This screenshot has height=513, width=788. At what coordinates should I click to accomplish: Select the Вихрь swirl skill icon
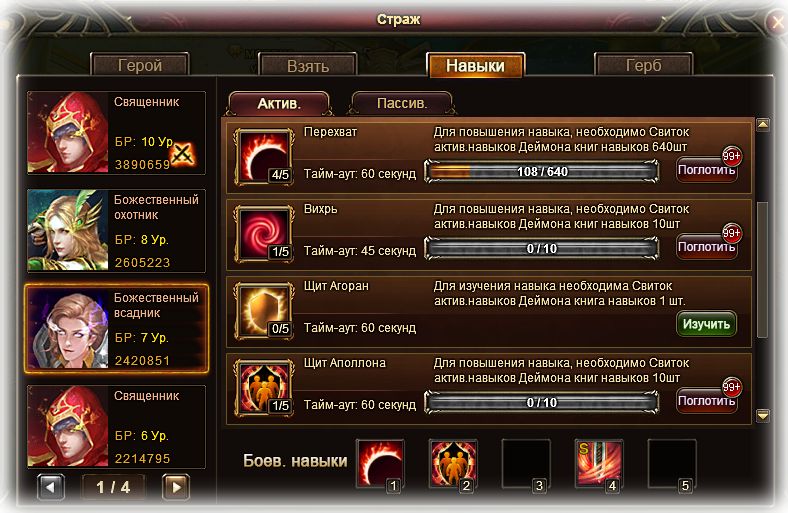tap(264, 234)
